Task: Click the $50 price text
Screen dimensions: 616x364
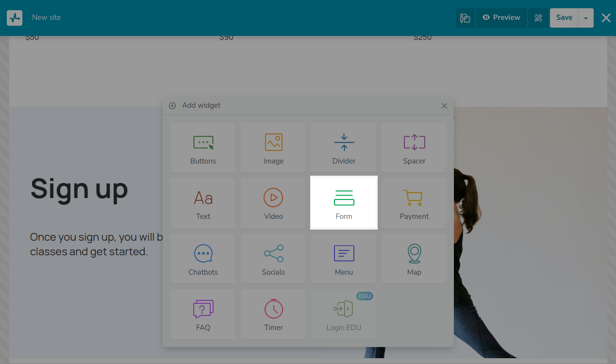Action: [32, 37]
